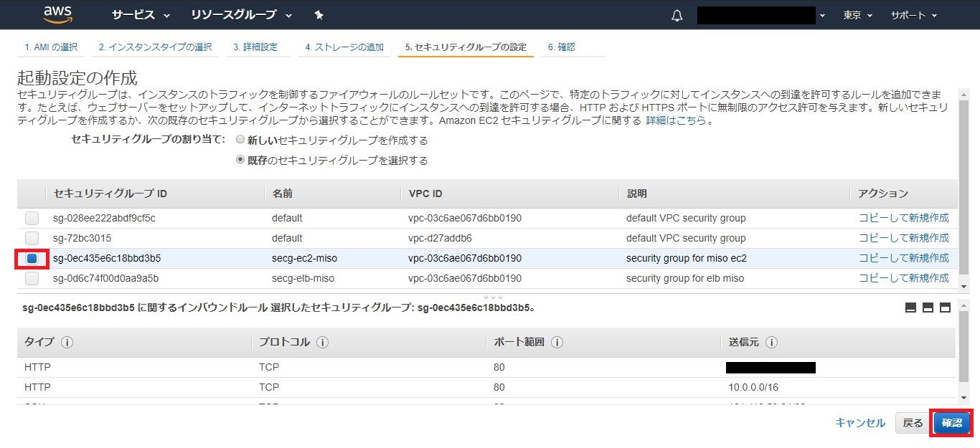The height and width of the screenshot is (448, 980).
Task: Tick the checkbox for sg-028ee222abdf9cf5c
Action: 32,218
